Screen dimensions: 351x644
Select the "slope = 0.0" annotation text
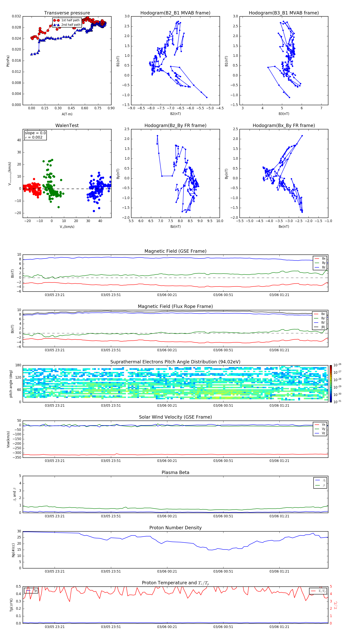click(x=35, y=133)
